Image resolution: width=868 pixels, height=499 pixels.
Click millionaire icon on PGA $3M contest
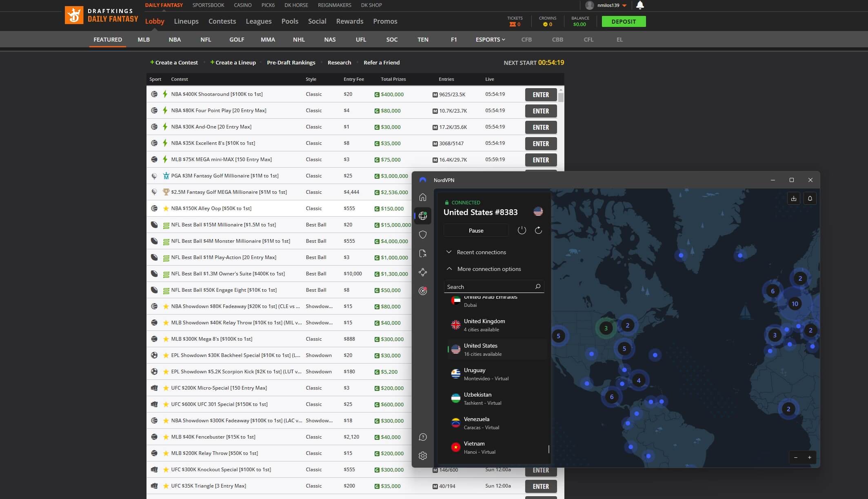click(166, 175)
